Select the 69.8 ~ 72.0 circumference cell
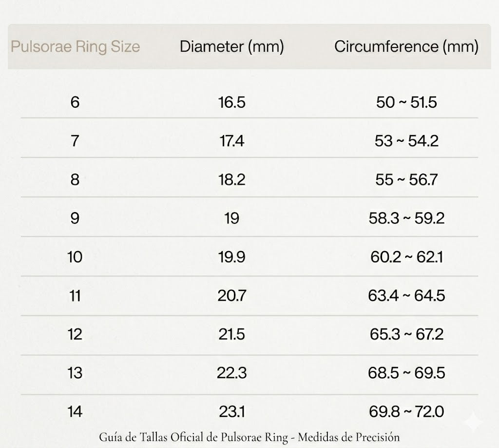The width and height of the screenshot is (499, 448). 407,412
